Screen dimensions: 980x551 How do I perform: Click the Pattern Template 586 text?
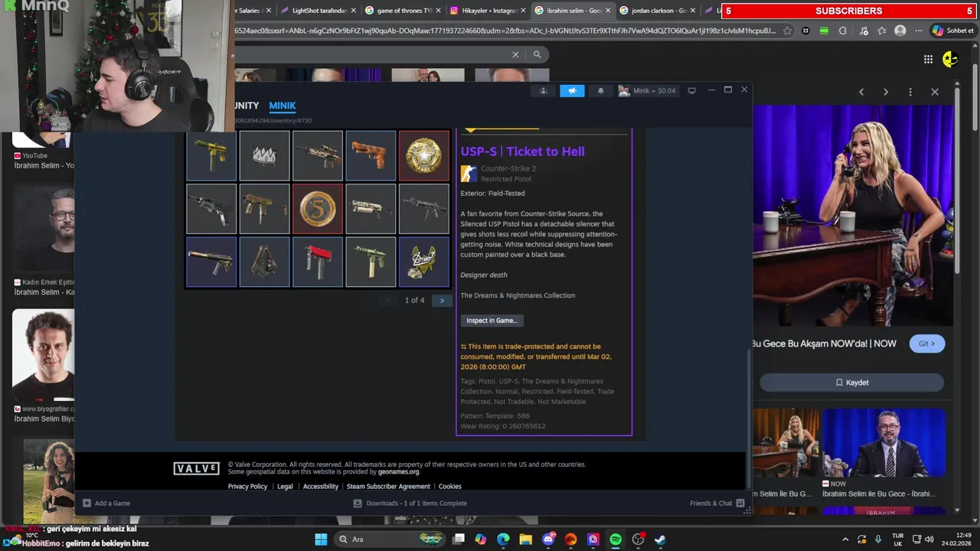[x=495, y=416]
